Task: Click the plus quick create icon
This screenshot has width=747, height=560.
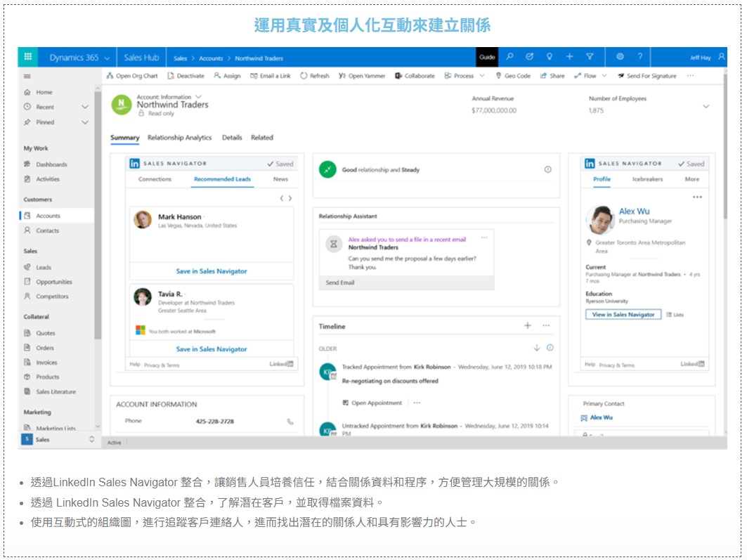Action: (x=569, y=57)
